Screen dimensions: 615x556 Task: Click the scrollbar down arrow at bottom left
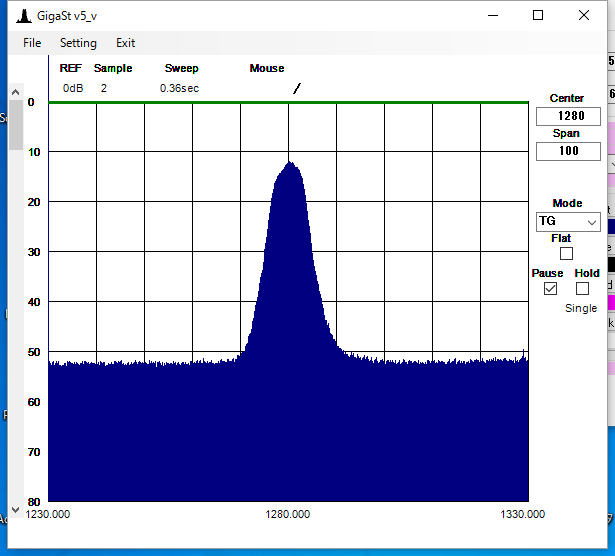click(x=15, y=509)
